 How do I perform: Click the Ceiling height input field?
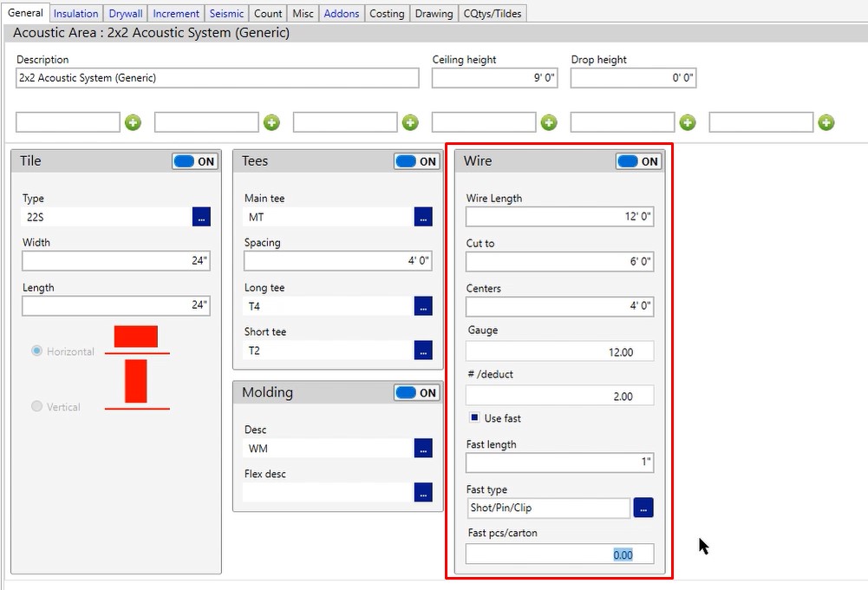click(494, 78)
